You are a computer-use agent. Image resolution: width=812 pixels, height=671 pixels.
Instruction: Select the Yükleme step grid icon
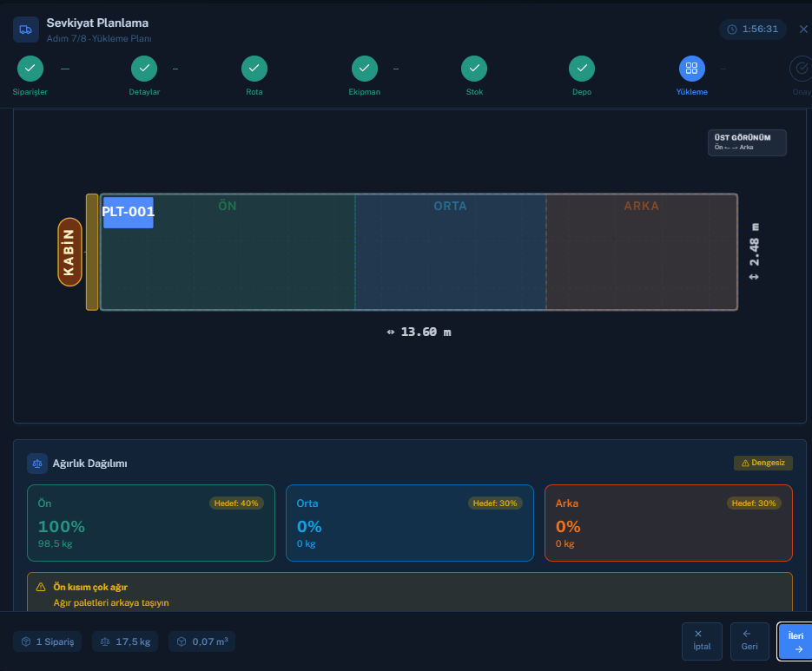[x=692, y=69]
